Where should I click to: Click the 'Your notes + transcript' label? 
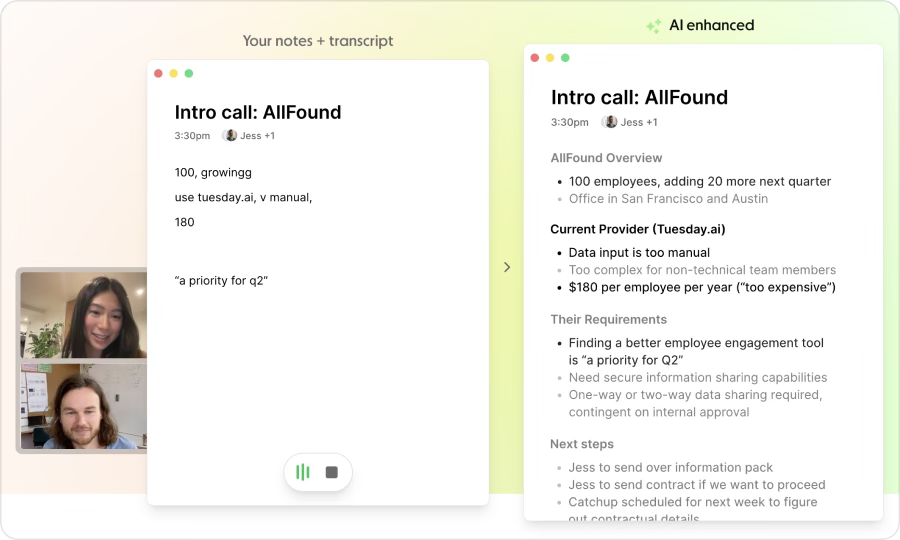[x=318, y=41]
